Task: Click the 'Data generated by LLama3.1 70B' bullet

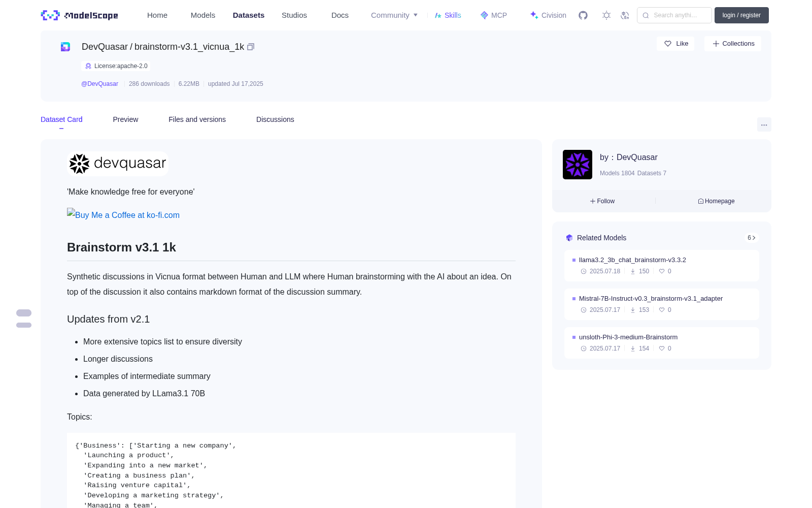Action: [x=144, y=393]
